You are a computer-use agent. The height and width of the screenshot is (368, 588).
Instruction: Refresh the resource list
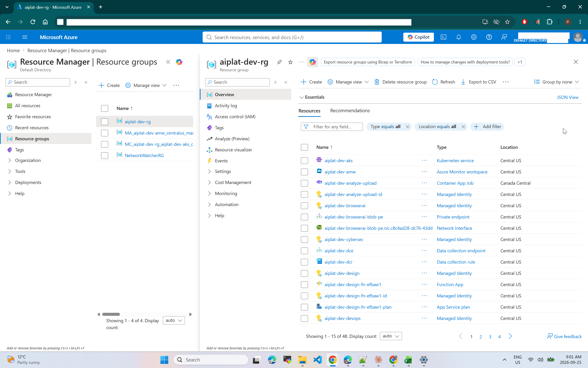click(444, 82)
